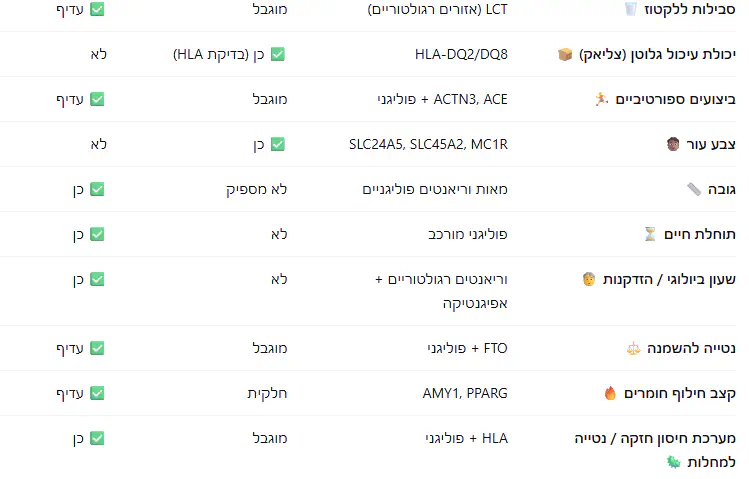
Task: Click the green microbe emoji beside למחלות
Action: pyautogui.click(x=674, y=462)
